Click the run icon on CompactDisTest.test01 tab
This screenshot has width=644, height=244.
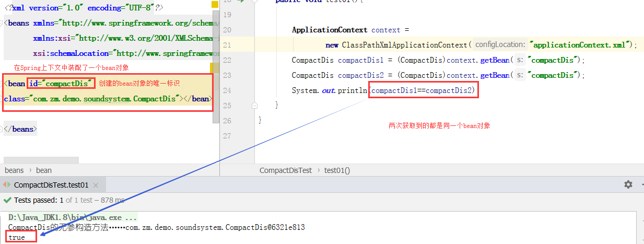pyautogui.click(x=7, y=185)
